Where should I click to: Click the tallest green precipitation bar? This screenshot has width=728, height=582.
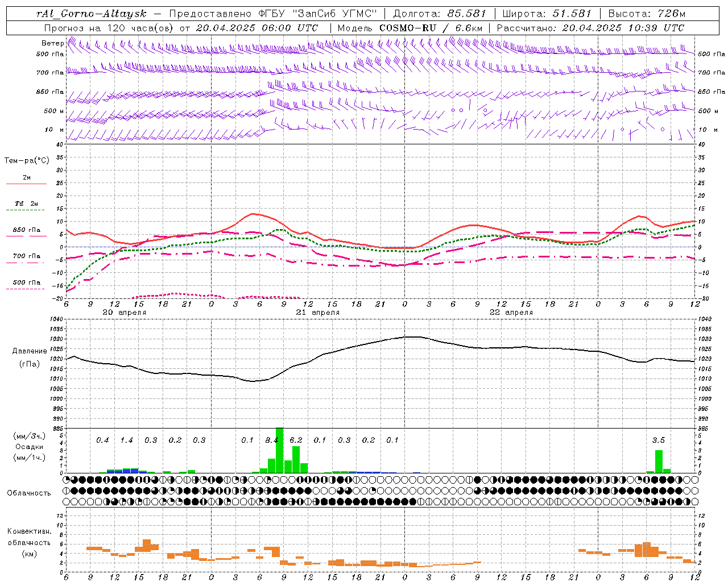279,450
